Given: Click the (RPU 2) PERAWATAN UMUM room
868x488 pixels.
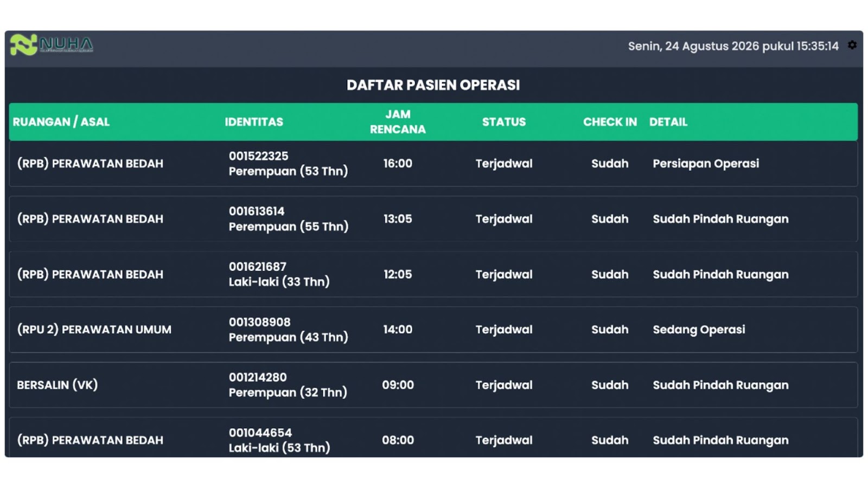Looking at the screenshot, I should pyautogui.click(x=94, y=330).
